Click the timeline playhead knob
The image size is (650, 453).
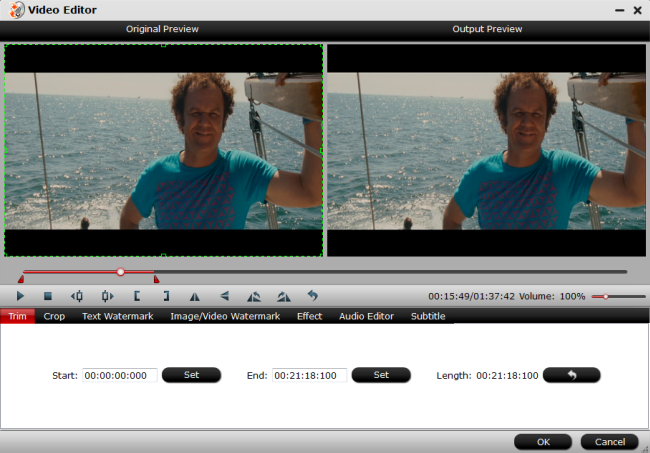coord(121,272)
